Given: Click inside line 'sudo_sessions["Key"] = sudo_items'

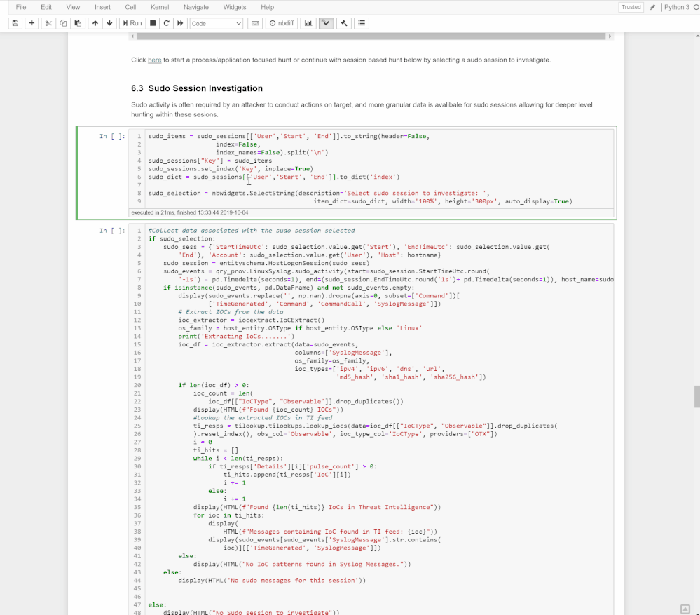Looking at the screenshot, I should 210,161.
